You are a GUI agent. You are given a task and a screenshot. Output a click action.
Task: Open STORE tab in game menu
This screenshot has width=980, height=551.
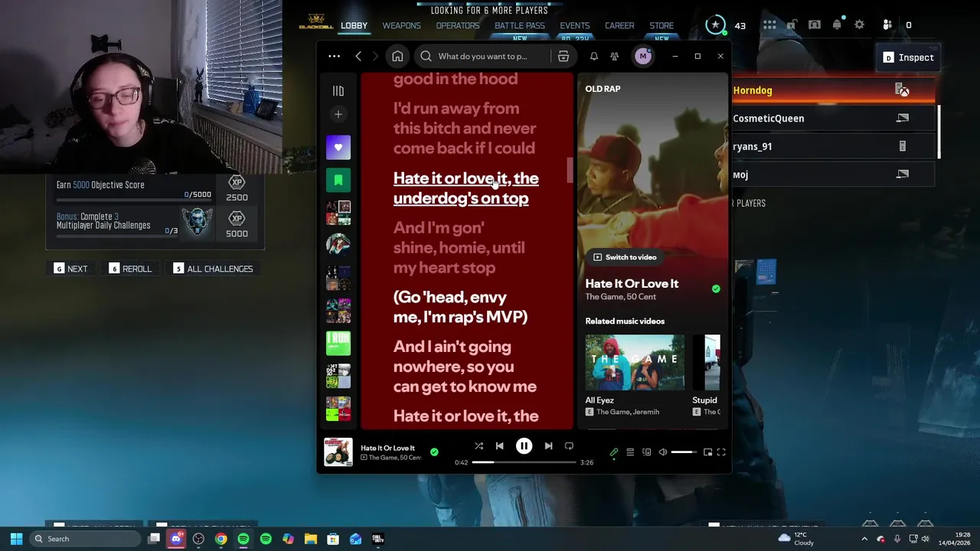661,26
